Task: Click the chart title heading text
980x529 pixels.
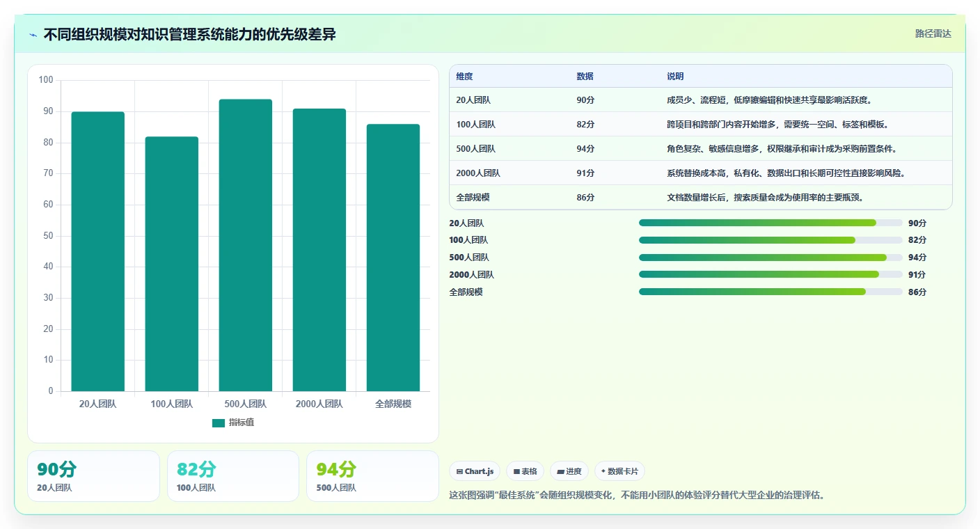Action: click(189, 35)
